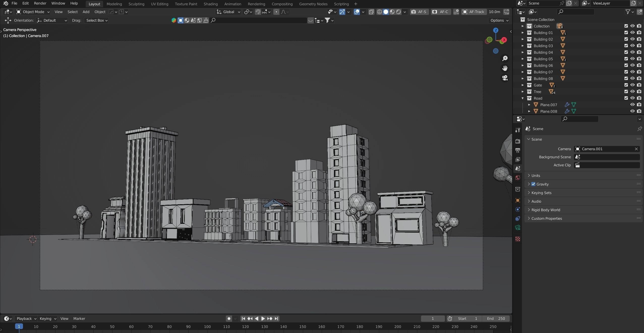The image size is (644, 333).
Task: Click the AF-C button
Action: click(441, 12)
